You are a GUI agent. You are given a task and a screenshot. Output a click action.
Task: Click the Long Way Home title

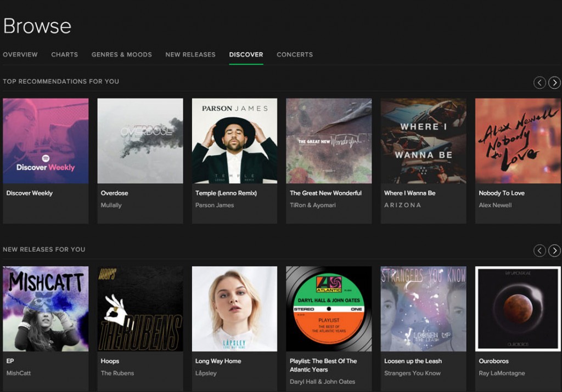218,361
